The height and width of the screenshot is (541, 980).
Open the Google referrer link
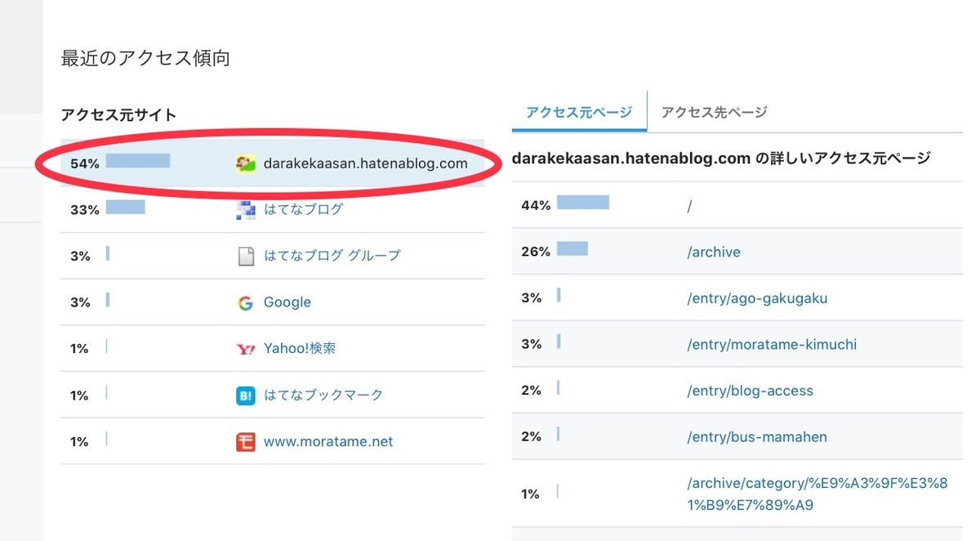point(287,302)
